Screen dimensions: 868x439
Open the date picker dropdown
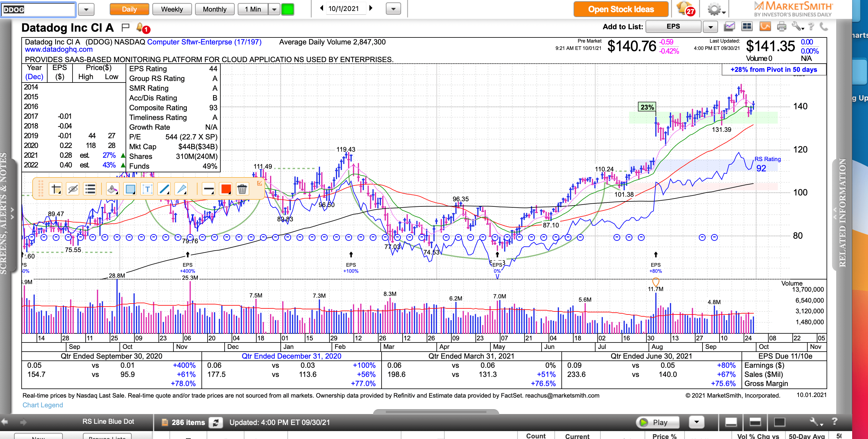tap(393, 9)
